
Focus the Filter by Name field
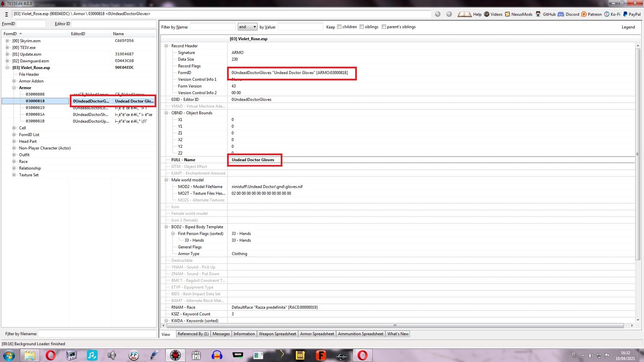[x=213, y=27]
